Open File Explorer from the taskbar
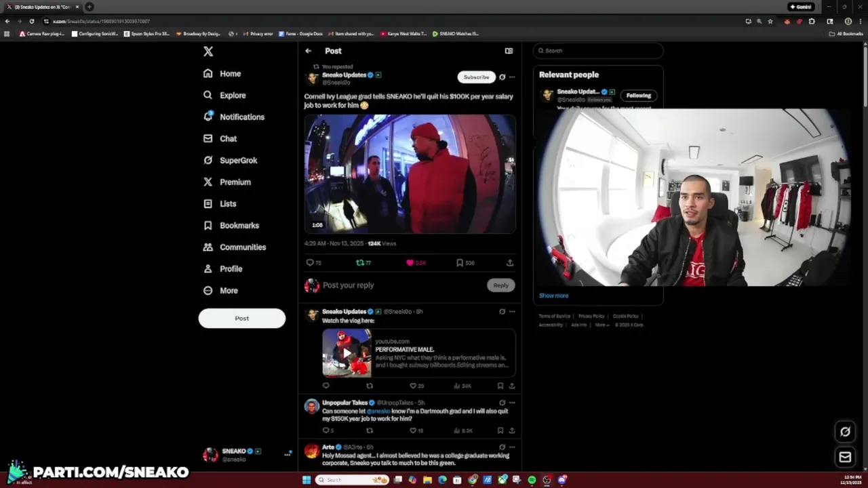 point(427,480)
